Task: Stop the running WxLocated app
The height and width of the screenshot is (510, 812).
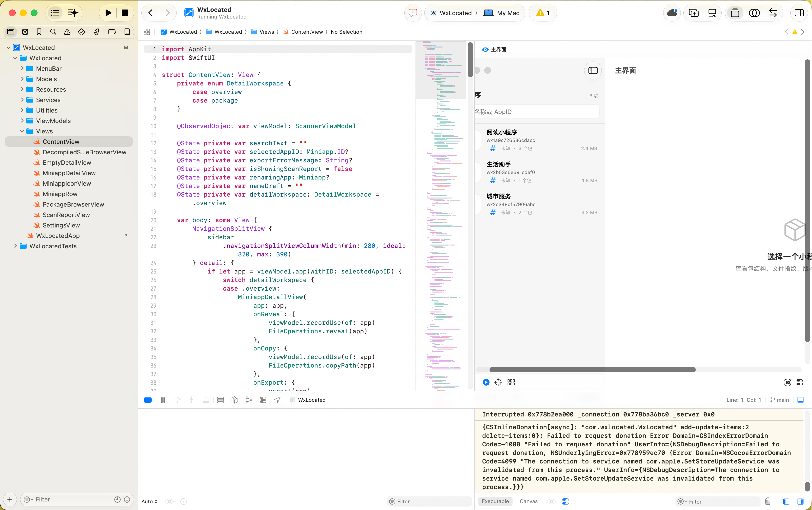Action: point(125,13)
